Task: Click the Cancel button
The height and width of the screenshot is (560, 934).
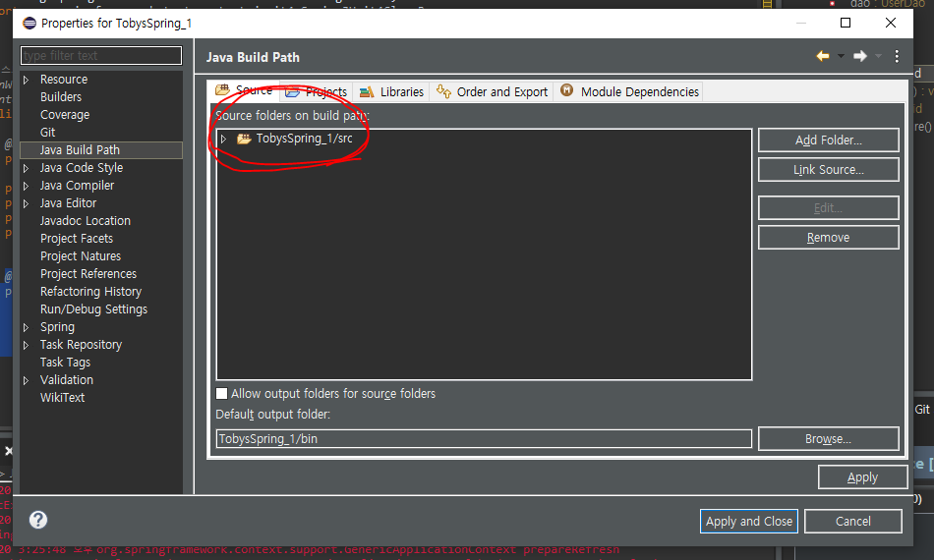Action: coord(853,522)
